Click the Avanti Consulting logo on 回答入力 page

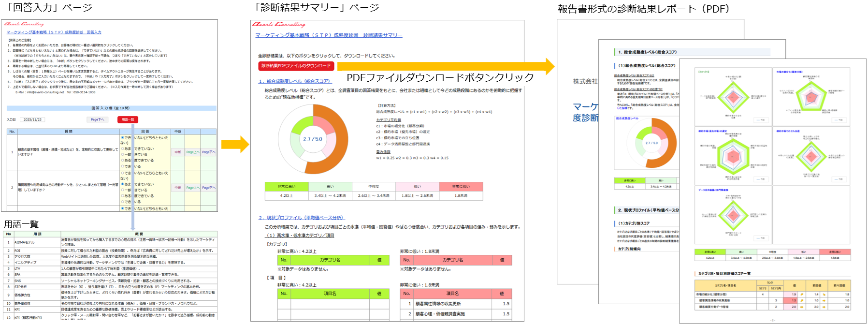[x=24, y=24]
